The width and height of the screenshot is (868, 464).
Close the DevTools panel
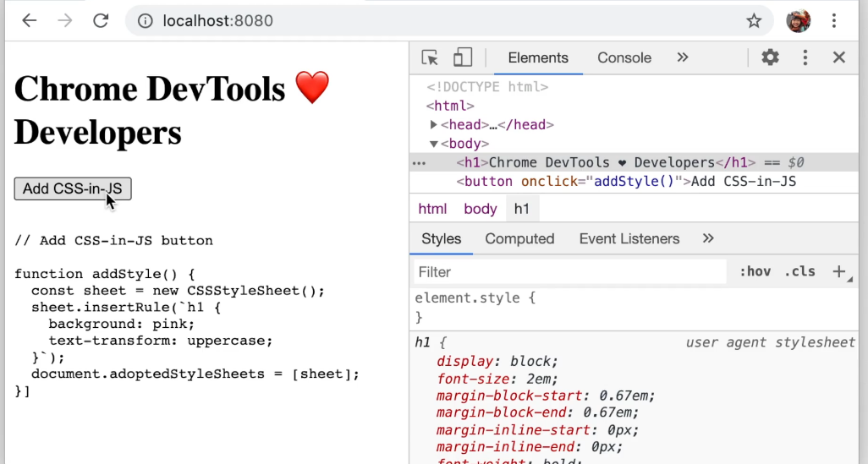tap(839, 57)
